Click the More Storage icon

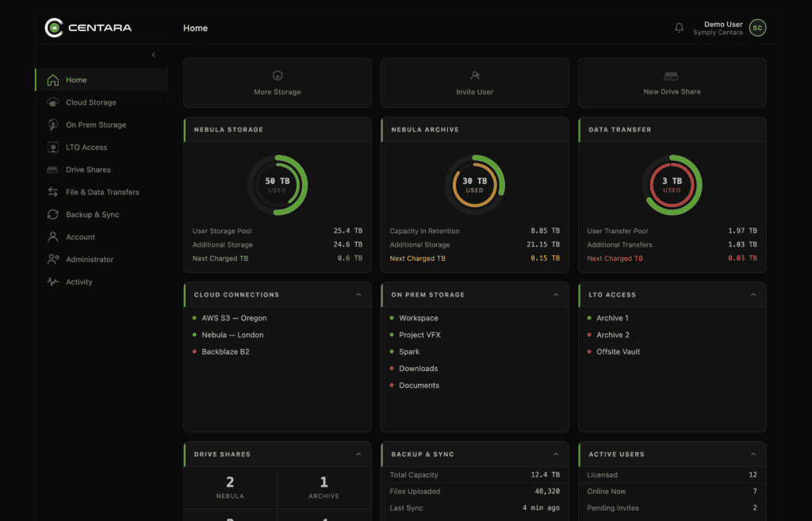click(x=278, y=75)
